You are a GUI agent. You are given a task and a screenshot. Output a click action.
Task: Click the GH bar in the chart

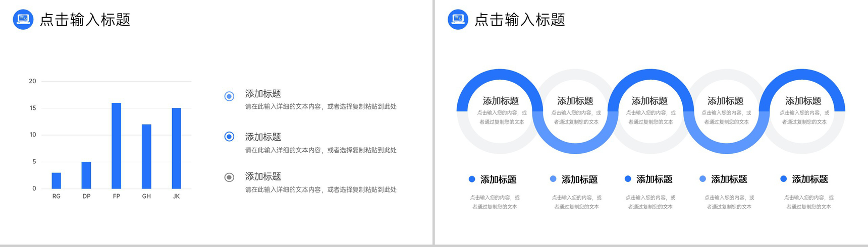[146, 156]
